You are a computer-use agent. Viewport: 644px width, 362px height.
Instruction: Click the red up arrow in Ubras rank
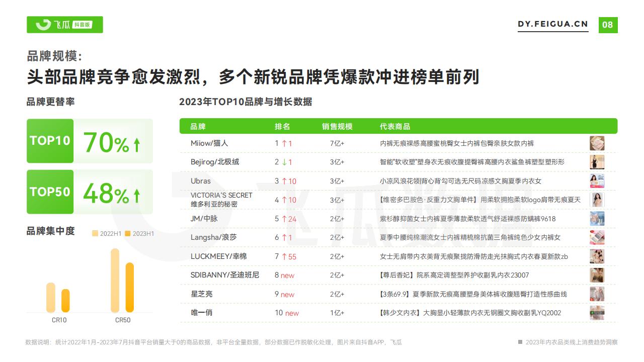pos(284,181)
